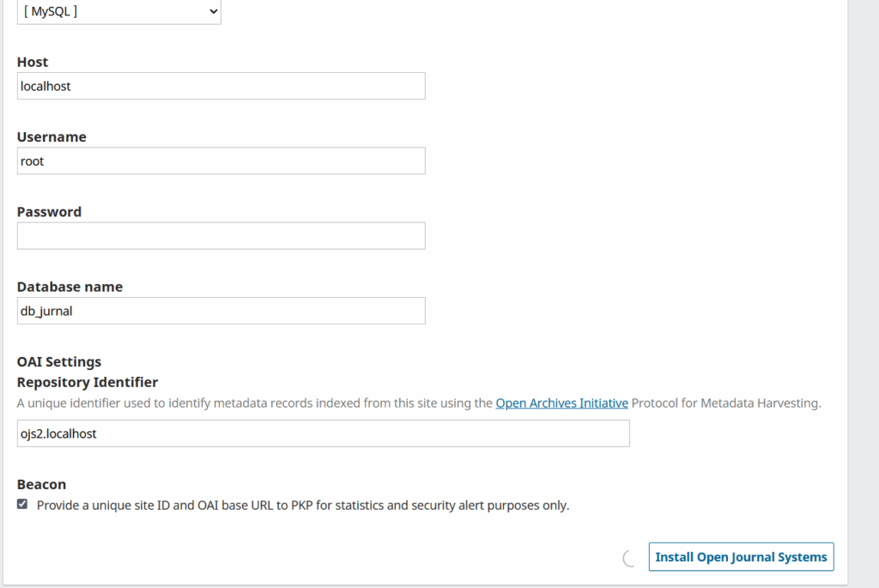Screen dimensions: 879x588
Task: Open the Open Archives Initiative link
Action: [x=561, y=403]
